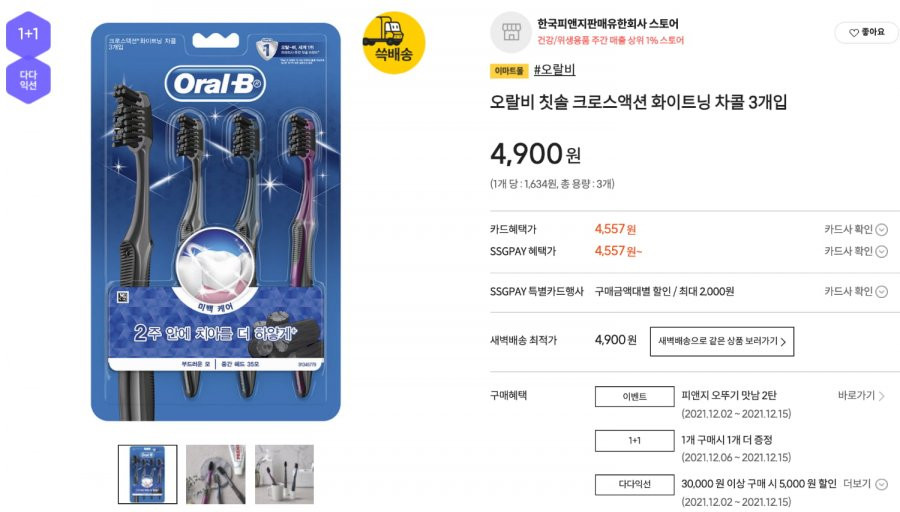Click the 1+1 hexagon badge

(28, 34)
